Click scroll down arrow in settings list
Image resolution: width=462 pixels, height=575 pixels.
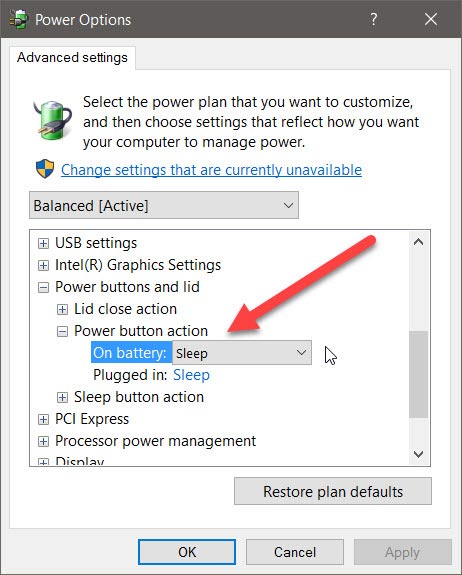coord(418,454)
